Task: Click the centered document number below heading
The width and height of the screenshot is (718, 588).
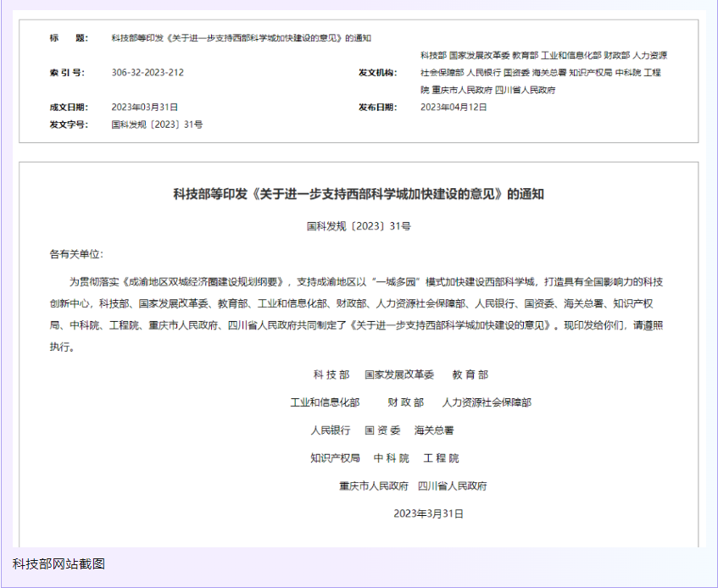Action: point(359,227)
